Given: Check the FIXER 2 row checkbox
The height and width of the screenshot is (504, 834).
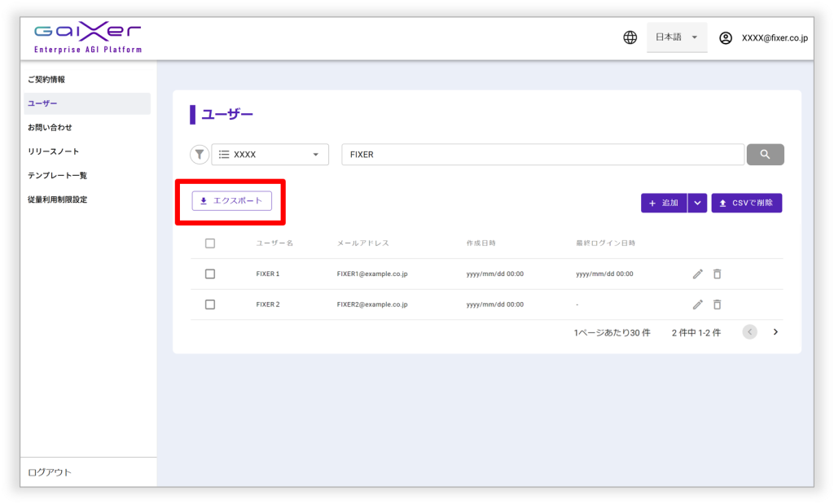Looking at the screenshot, I should click(x=210, y=305).
